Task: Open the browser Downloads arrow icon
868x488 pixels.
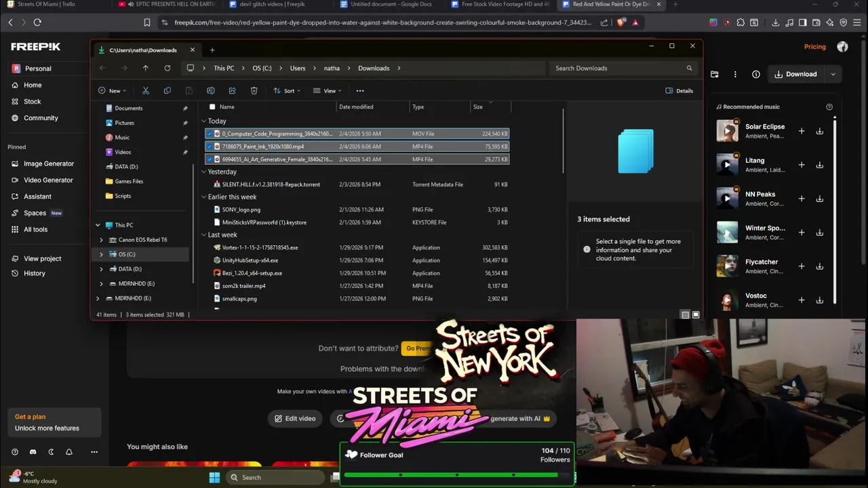Action: [x=775, y=22]
